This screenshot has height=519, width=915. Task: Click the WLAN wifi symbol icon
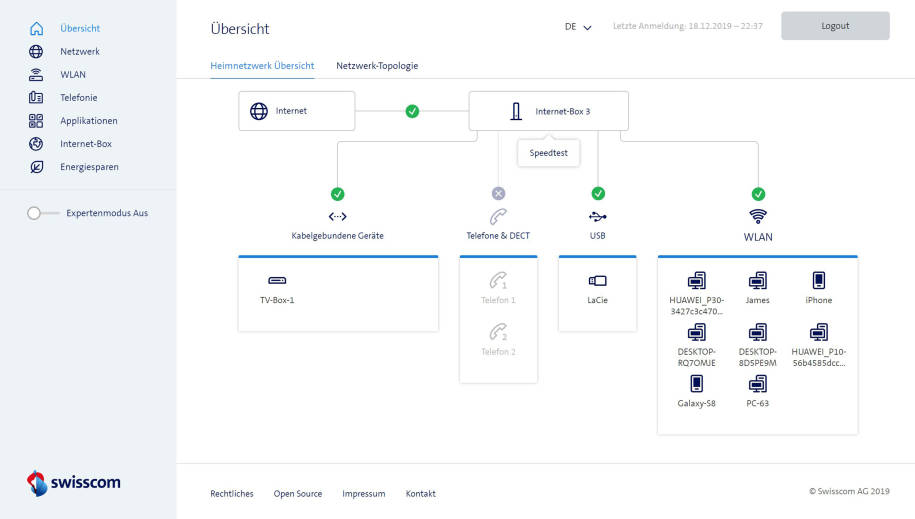[x=758, y=216]
